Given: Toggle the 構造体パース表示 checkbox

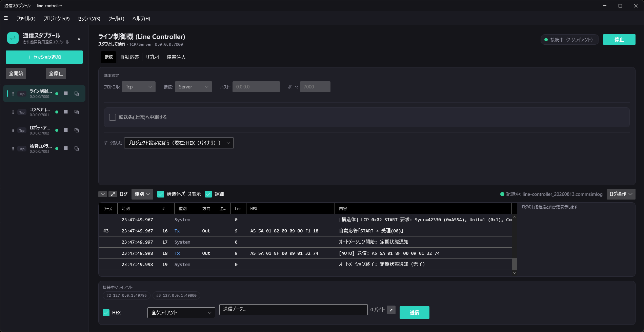Looking at the screenshot, I should 161,194.
